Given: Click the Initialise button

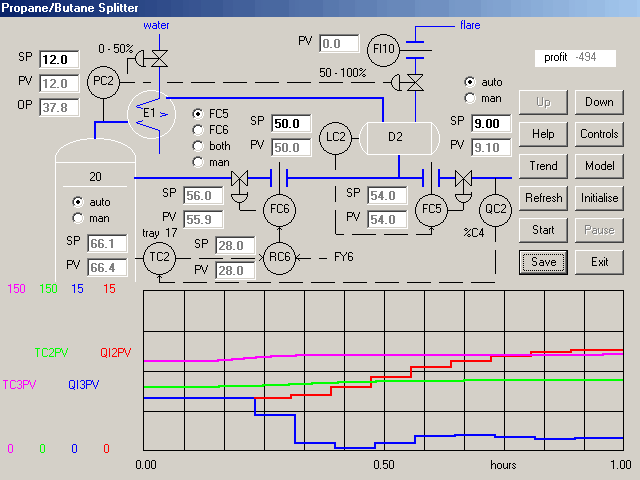Looking at the screenshot, I should [599, 198].
